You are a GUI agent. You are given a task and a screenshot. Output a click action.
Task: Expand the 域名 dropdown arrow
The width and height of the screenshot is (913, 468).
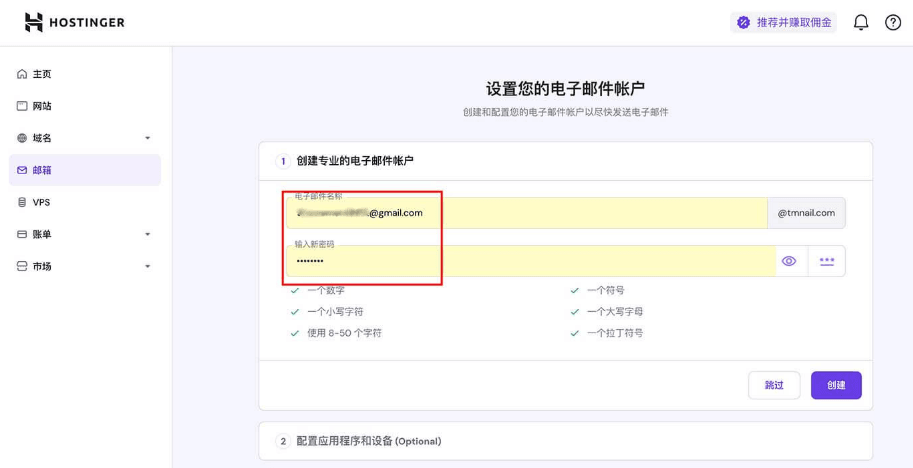point(147,138)
